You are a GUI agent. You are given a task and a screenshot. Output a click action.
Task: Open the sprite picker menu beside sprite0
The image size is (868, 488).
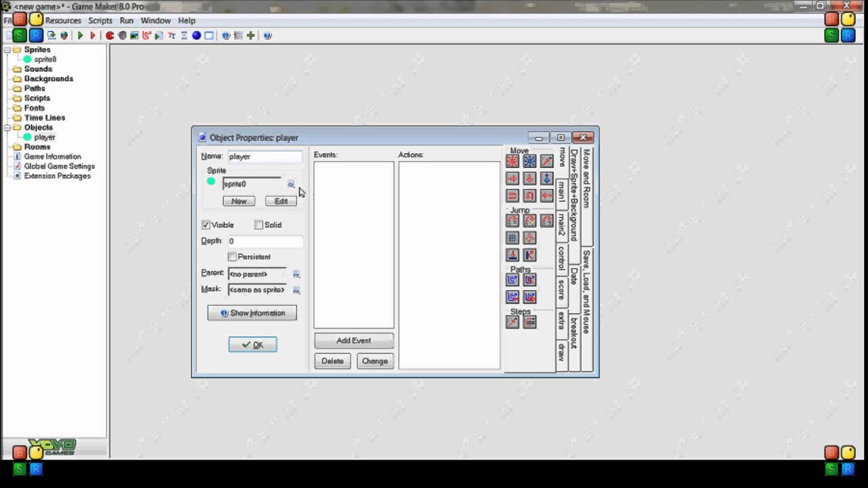(x=291, y=184)
